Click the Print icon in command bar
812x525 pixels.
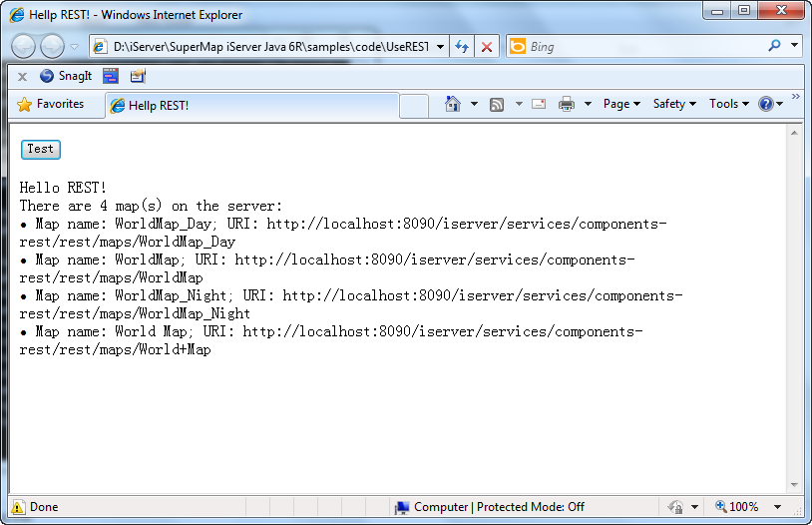[x=567, y=104]
